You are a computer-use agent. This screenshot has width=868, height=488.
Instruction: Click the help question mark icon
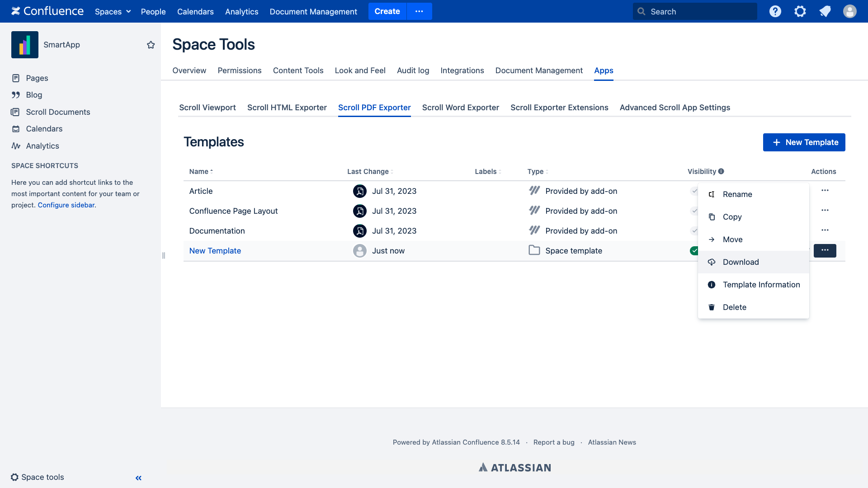pos(775,11)
